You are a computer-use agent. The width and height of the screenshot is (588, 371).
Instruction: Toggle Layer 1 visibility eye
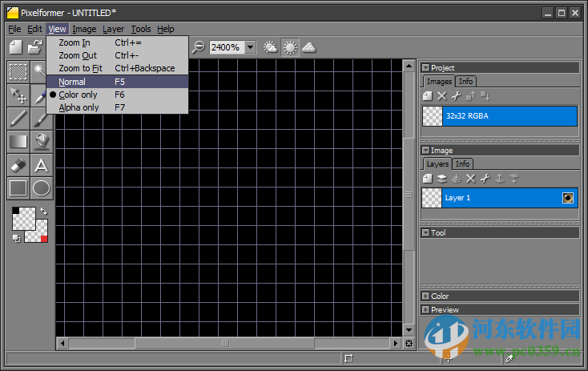pyautogui.click(x=568, y=198)
